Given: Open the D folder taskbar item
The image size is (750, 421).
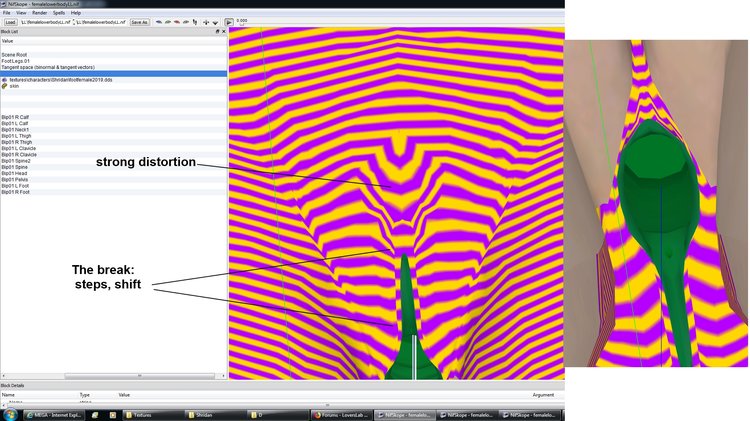Looking at the screenshot, I should (x=278, y=415).
